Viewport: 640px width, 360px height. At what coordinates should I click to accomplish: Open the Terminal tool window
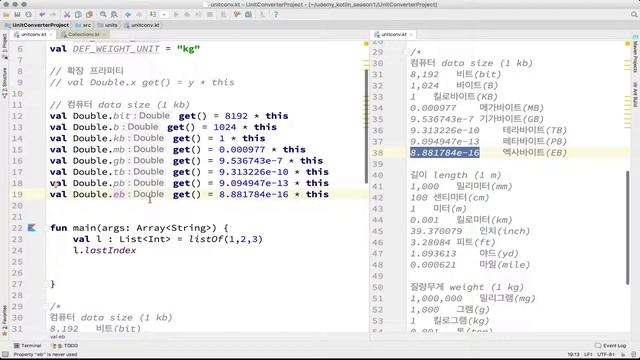(27, 345)
